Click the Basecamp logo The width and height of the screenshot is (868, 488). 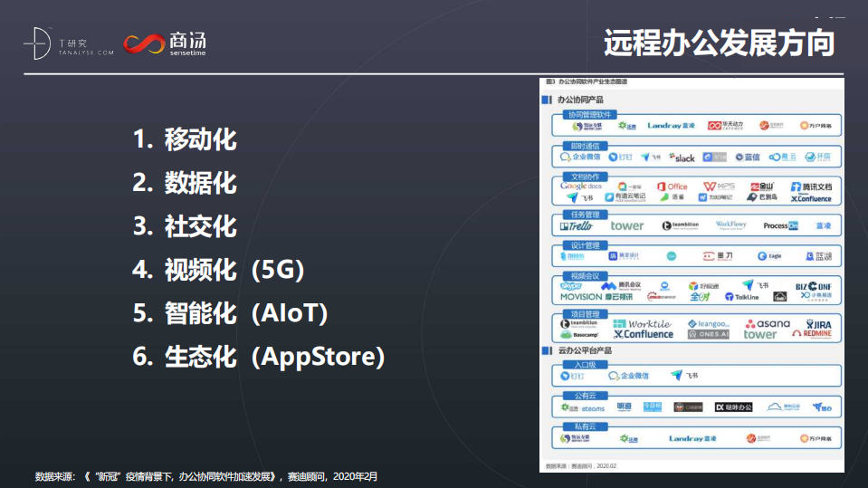point(579,335)
